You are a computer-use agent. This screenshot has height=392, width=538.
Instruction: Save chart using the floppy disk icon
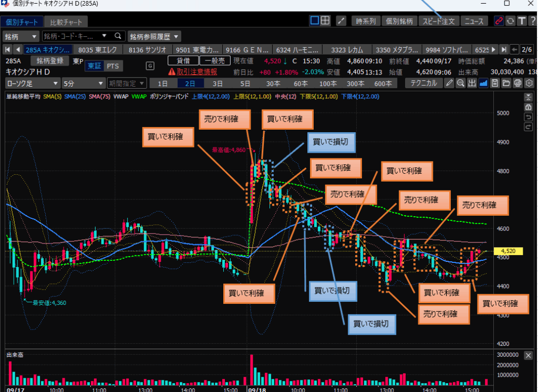pos(495,83)
